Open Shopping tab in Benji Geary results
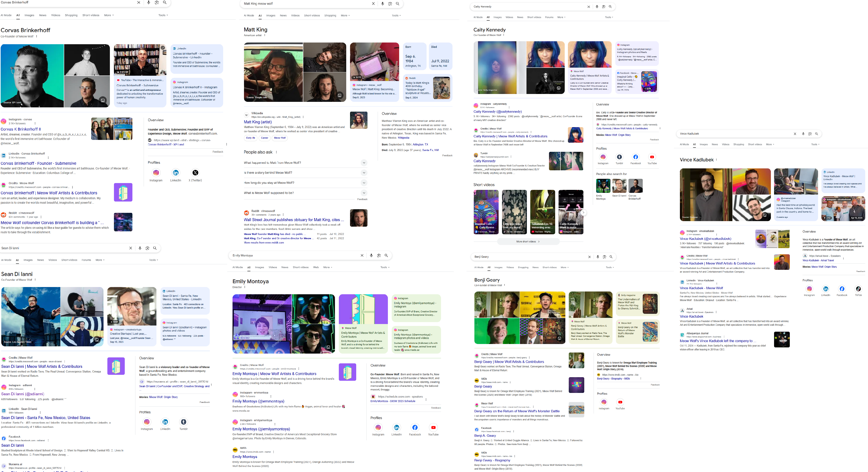868x472 pixels. [x=523, y=267]
